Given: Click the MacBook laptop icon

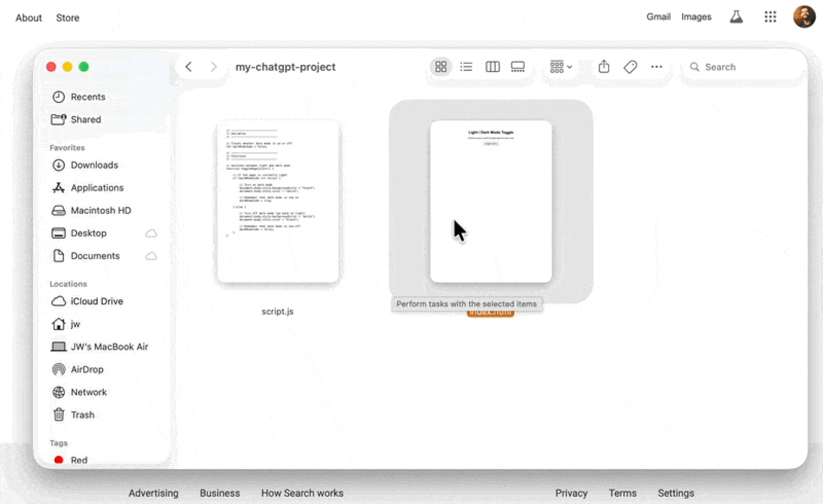Looking at the screenshot, I should coord(58,346).
